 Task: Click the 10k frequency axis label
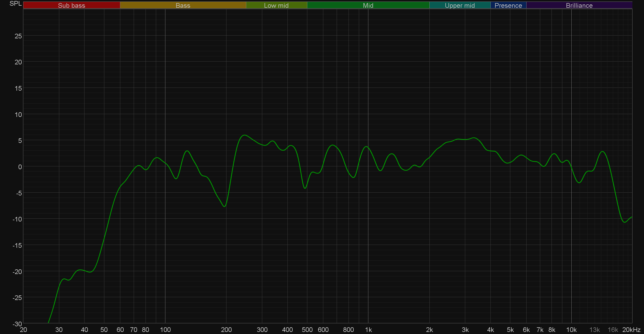(x=571, y=330)
